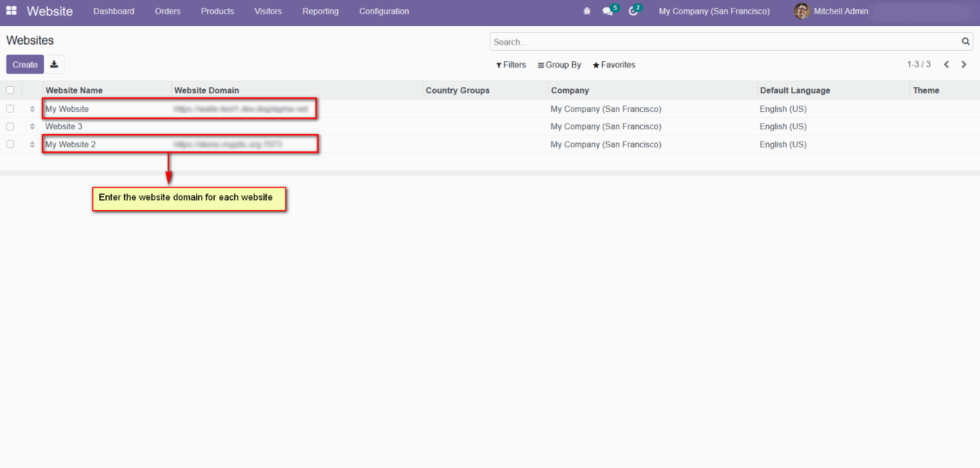Open the Group By dropdown

559,65
